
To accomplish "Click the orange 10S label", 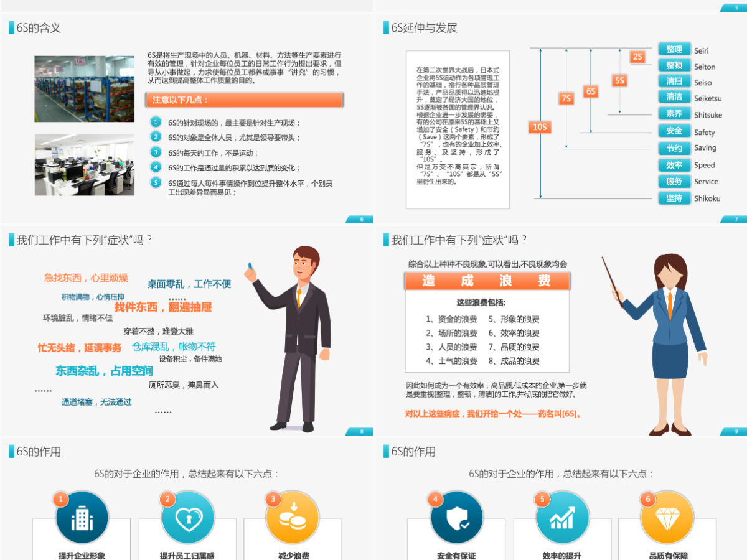I will (x=540, y=127).
